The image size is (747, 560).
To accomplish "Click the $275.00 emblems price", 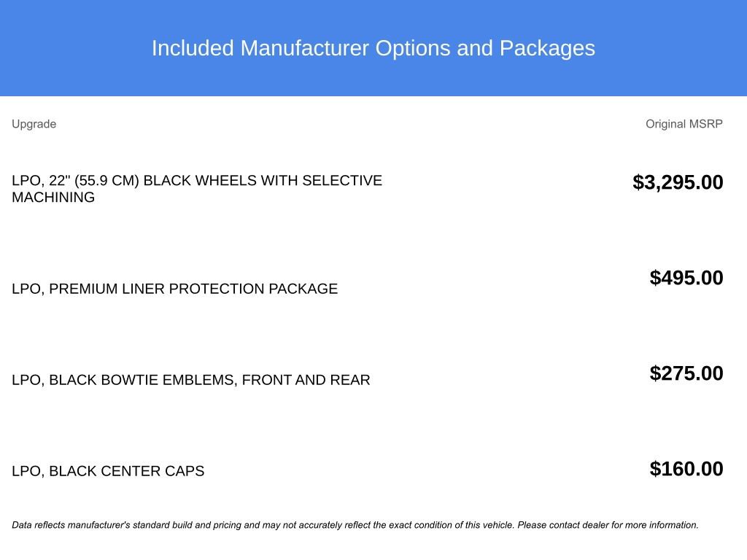I will (686, 373).
